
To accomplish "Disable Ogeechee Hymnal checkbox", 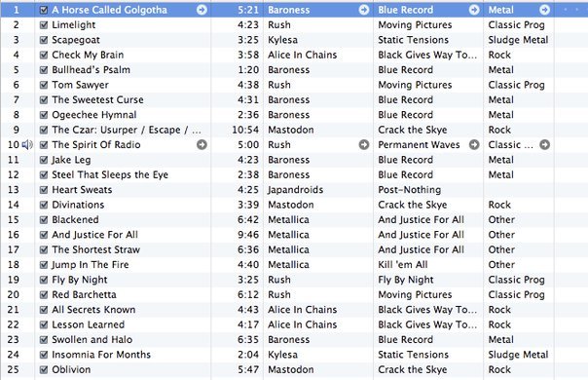I will click(x=44, y=115).
